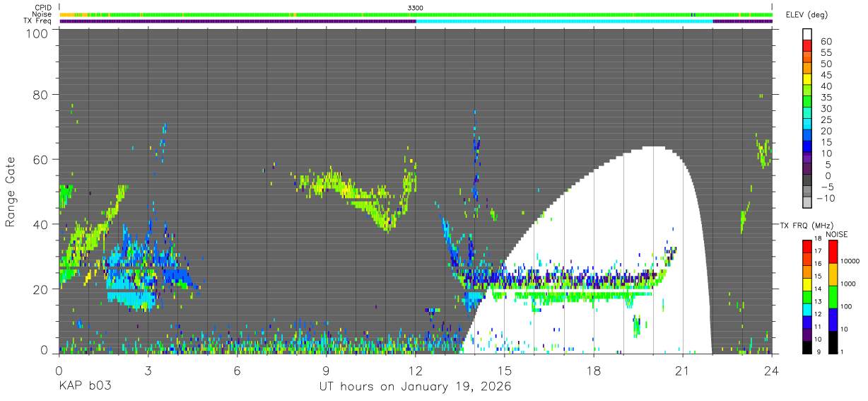This screenshot has width=868, height=401.
Task: Click the KAP b03 radar label
Action: click(x=84, y=387)
